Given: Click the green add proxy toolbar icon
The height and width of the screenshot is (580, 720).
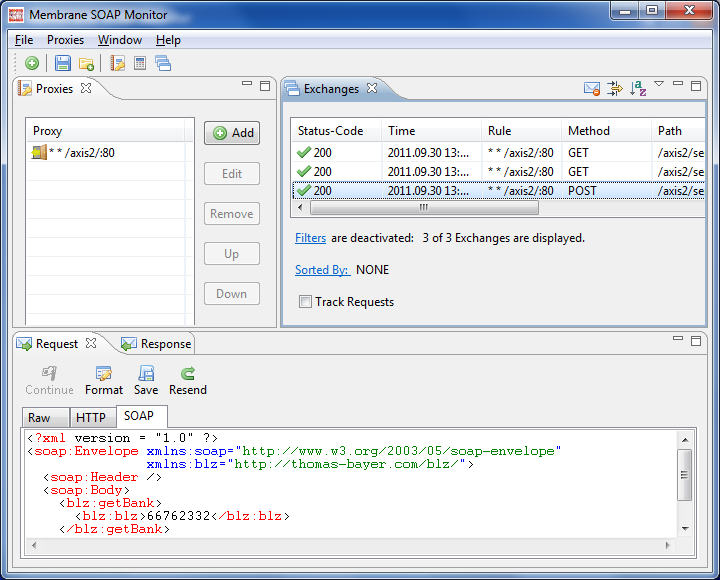Looking at the screenshot, I should coord(32,63).
